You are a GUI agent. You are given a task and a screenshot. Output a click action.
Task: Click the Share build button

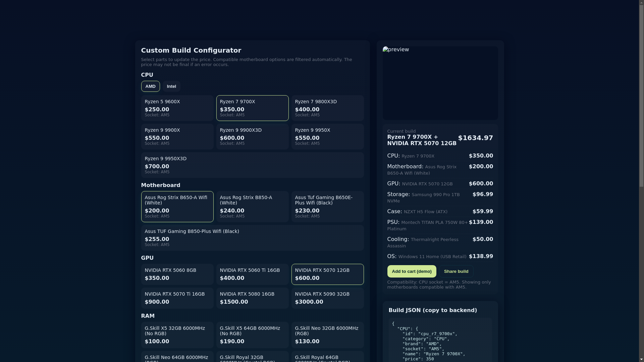pyautogui.click(x=456, y=271)
